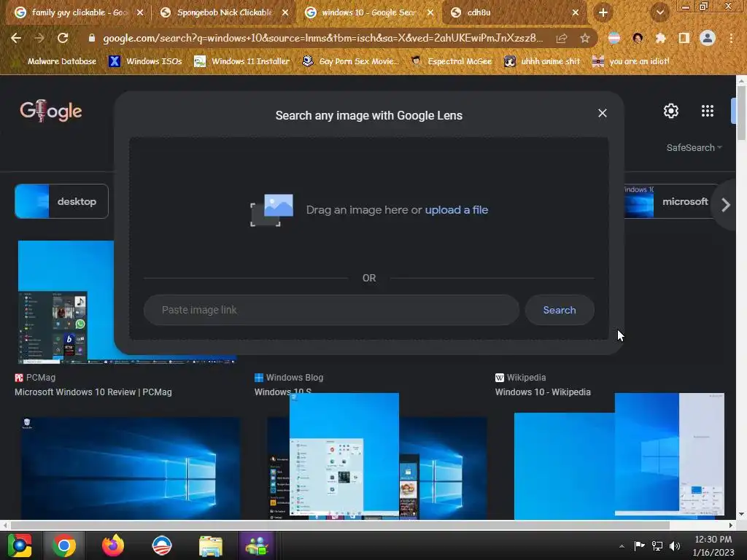Viewport: 747px width, 560px height.
Task: Open the Start menu button
Action: 19,545
